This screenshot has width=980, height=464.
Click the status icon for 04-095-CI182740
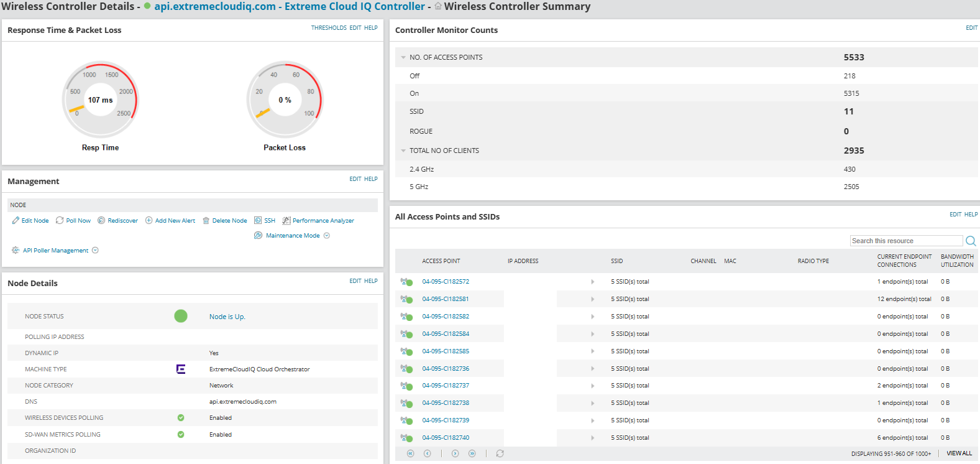(x=406, y=438)
